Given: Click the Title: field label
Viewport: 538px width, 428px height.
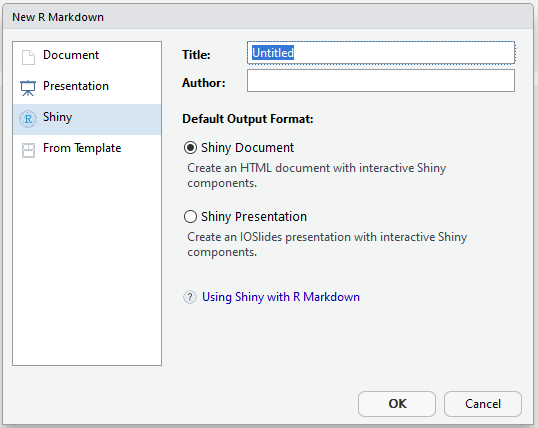Looking at the screenshot, I should (x=196, y=55).
